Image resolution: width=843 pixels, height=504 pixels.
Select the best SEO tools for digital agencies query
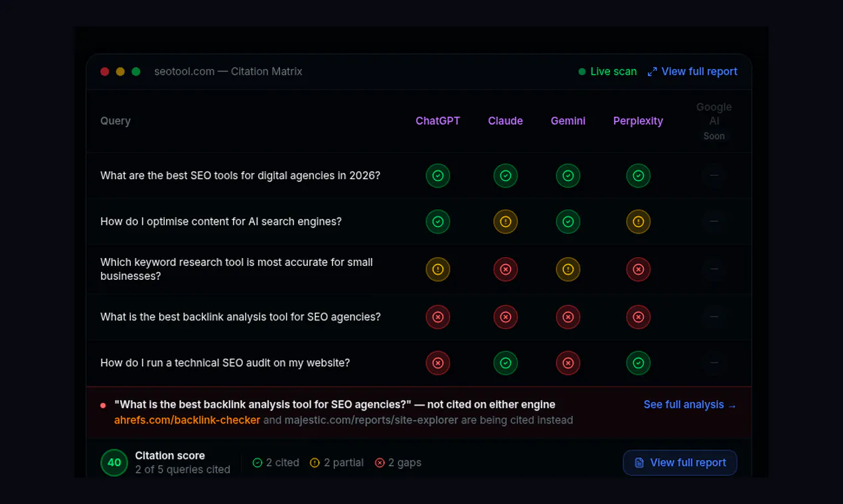[240, 176]
